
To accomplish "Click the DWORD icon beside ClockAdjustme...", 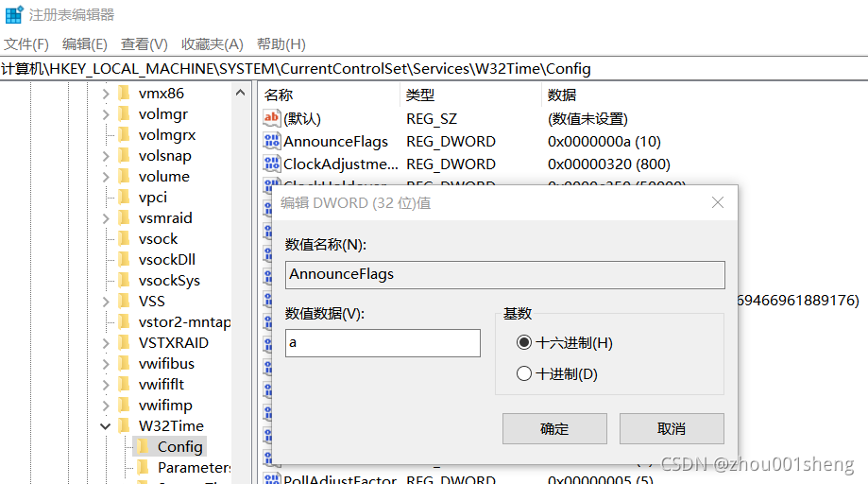I will pos(271,164).
